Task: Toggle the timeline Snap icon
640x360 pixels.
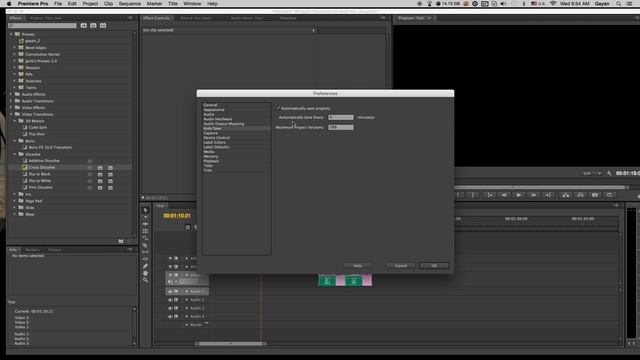Action: (x=188, y=227)
